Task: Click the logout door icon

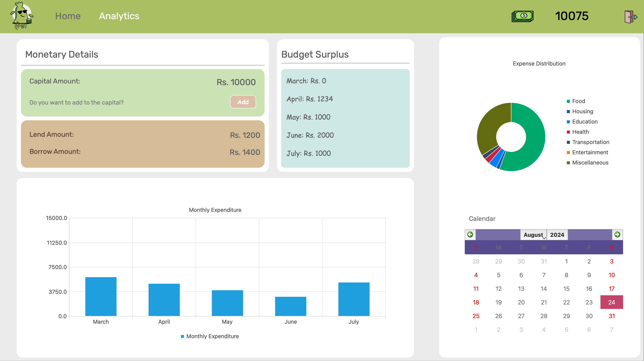Action: 631,16
